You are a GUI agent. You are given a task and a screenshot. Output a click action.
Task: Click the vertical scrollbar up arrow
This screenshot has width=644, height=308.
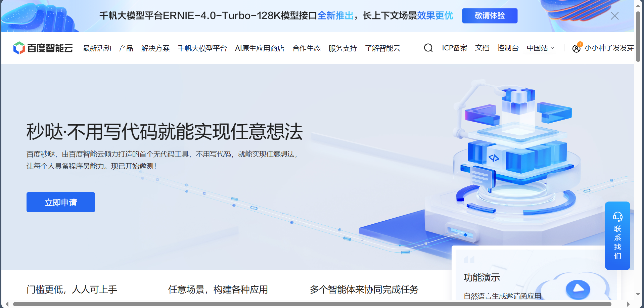638,6
